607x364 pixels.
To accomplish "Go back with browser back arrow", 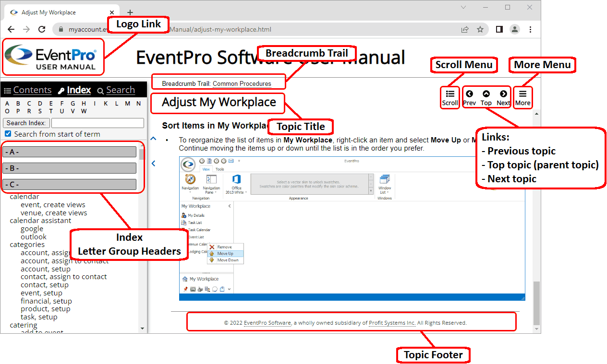I will tap(11, 29).
